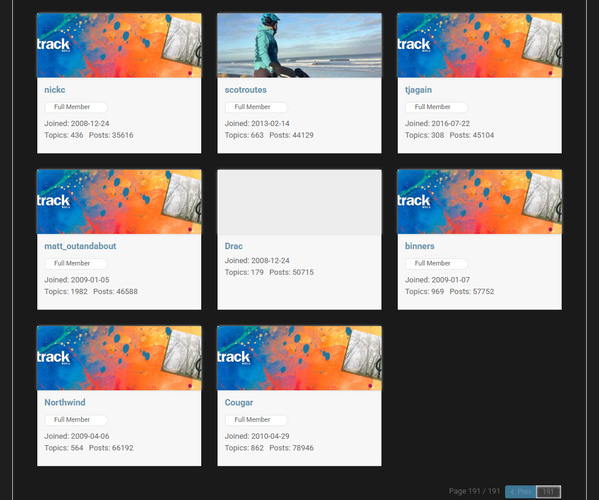Open binners' profile link
599x500 pixels.
[419, 246]
